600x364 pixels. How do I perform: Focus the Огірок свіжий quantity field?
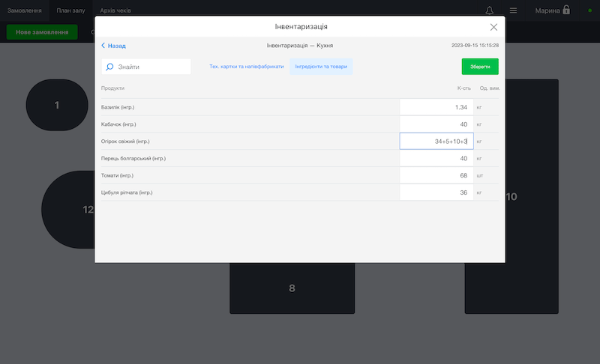[x=436, y=142]
